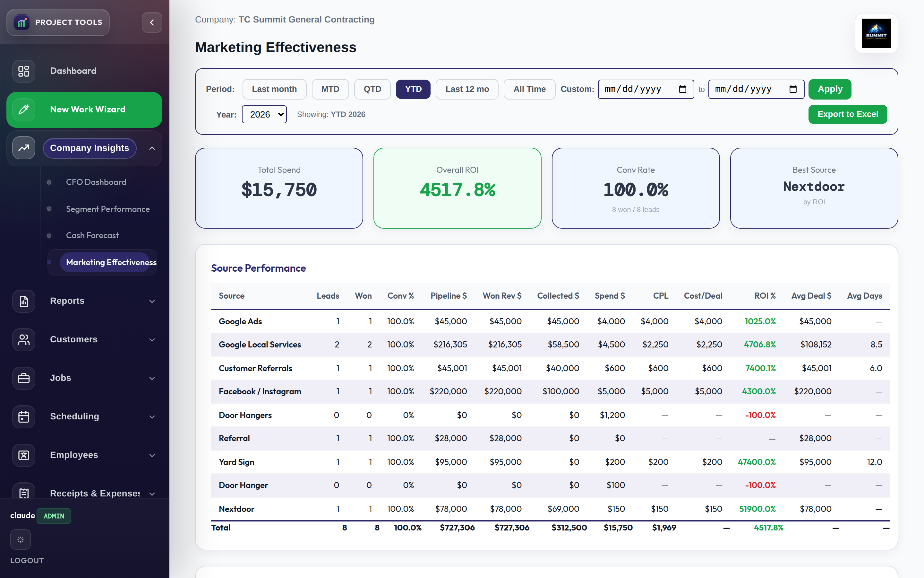Expand the Scheduling menu chevron
This screenshot has width=924, height=578.
click(x=152, y=417)
